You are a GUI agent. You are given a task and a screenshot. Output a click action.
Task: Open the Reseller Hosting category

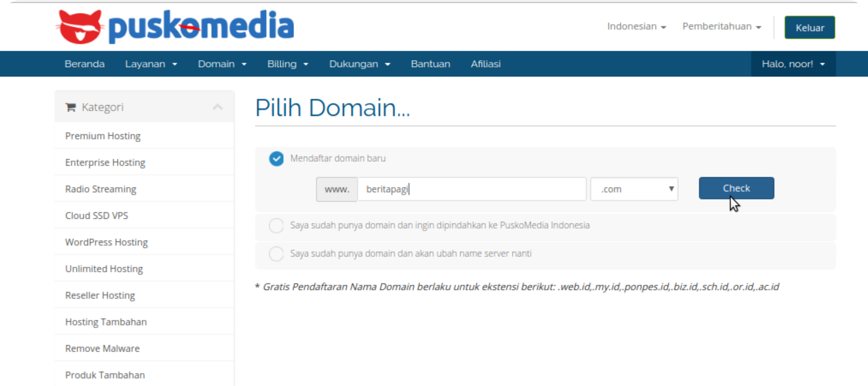tap(144, 295)
